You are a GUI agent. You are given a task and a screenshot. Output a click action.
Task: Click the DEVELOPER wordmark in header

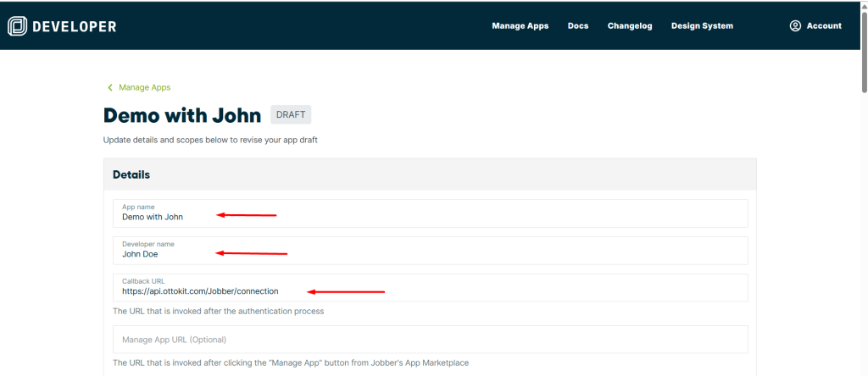[74, 26]
